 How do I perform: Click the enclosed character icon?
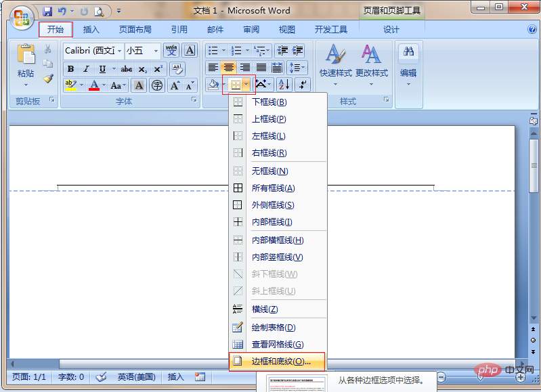point(157,85)
